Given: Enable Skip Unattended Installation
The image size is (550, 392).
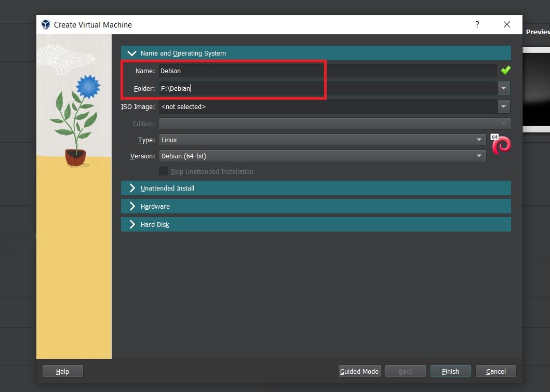Looking at the screenshot, I should [164, 171].
